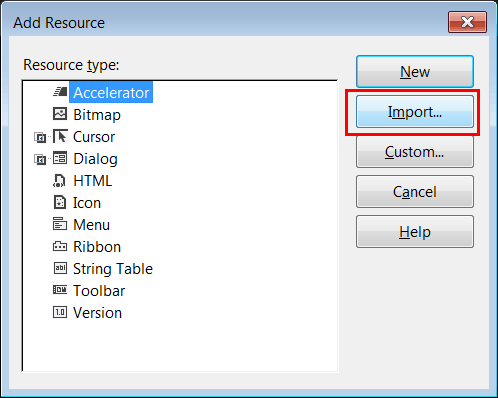This screenshot has height=398, width=498.
Task: Click the String Table resource icon
Action: (60, 268)
